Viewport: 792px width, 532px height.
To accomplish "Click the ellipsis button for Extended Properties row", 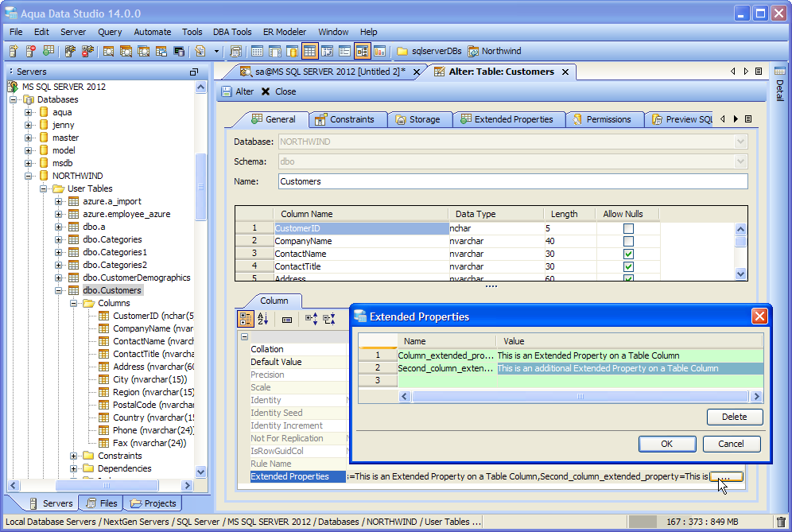I will click(725, 476).
